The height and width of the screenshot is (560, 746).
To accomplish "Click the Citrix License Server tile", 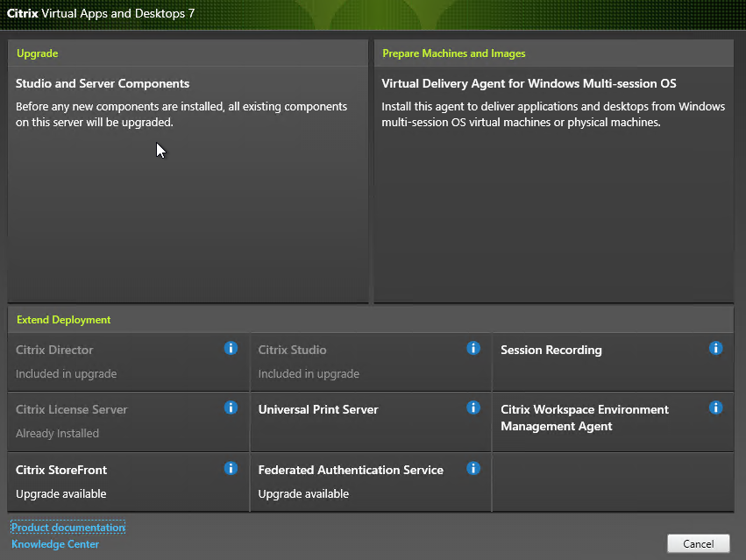I will click(129, 422).
